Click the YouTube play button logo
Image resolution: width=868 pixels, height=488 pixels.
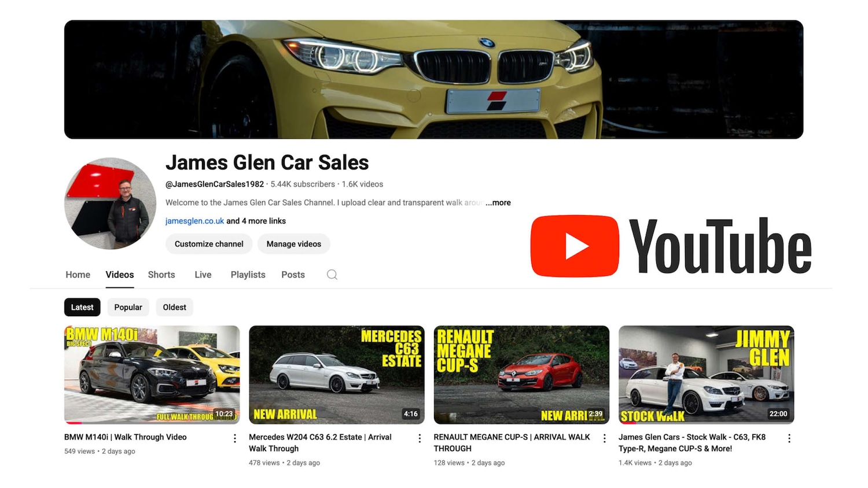pyautogui.click(x=575, y=246)
